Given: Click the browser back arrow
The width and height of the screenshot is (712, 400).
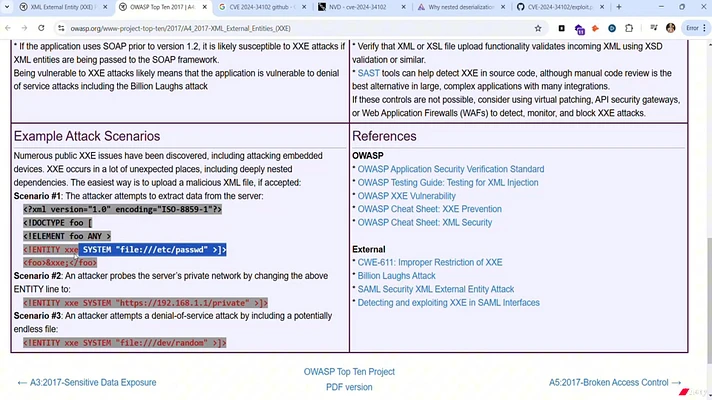Looking at the screenshot, I should pos(9,28).
